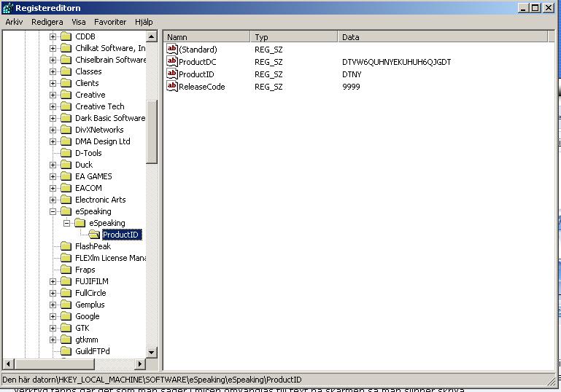Sort by the Typ column header
This screenshot has width=561, height=392.
pos(294,37)
